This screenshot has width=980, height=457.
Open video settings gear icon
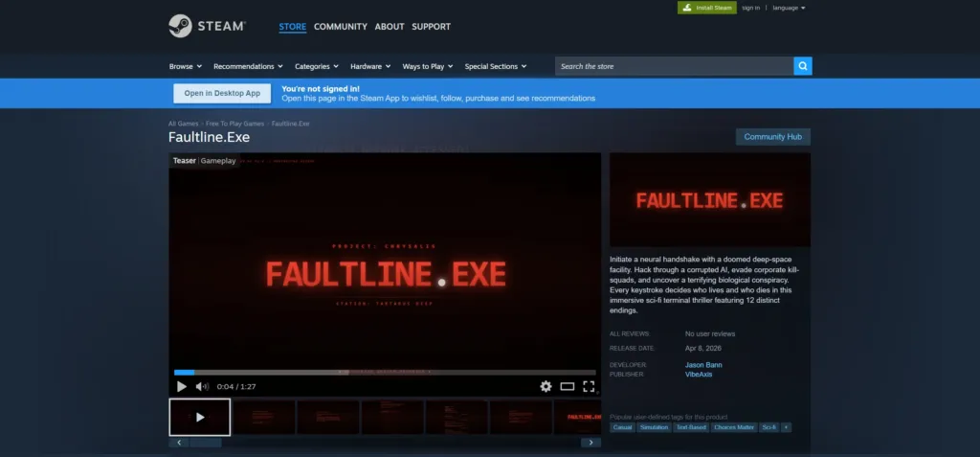[546, 386]
